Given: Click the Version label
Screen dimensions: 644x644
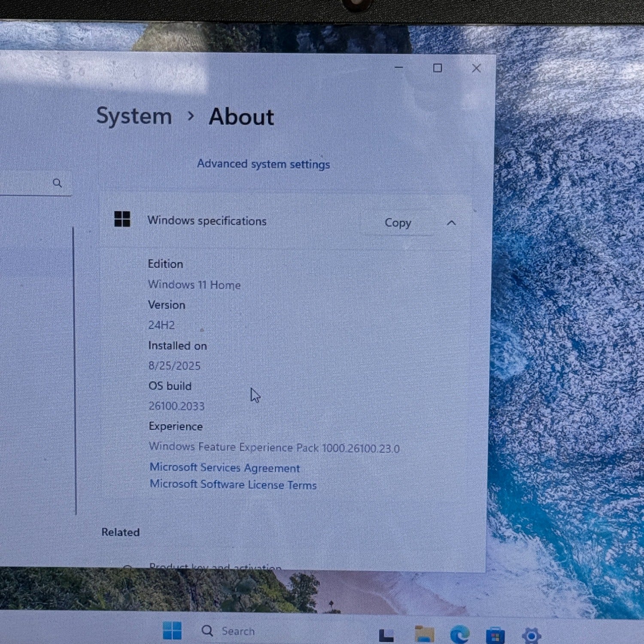Looking at the screenshot, I should click(x=167, y=304).
